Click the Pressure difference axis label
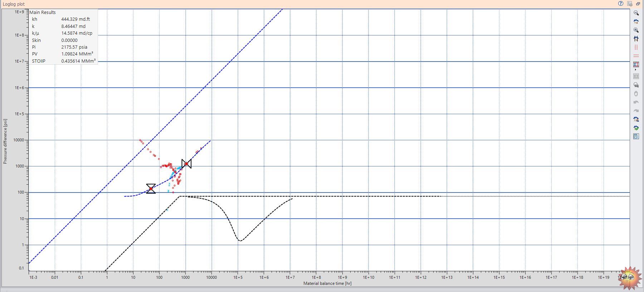Screen dimensions: 644x292 (5, 141)
